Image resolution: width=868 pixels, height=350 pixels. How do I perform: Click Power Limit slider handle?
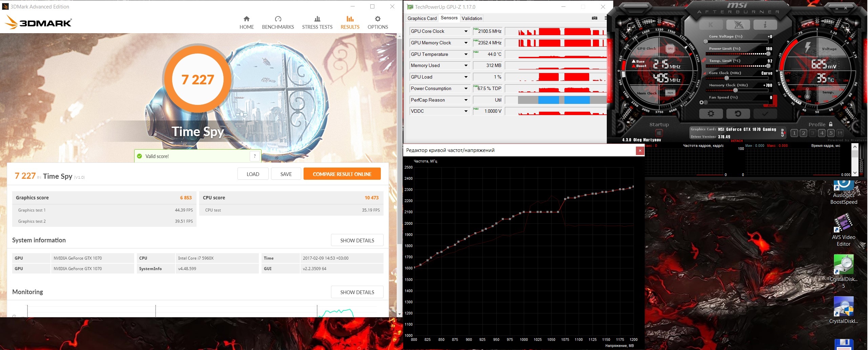(768, 54)
